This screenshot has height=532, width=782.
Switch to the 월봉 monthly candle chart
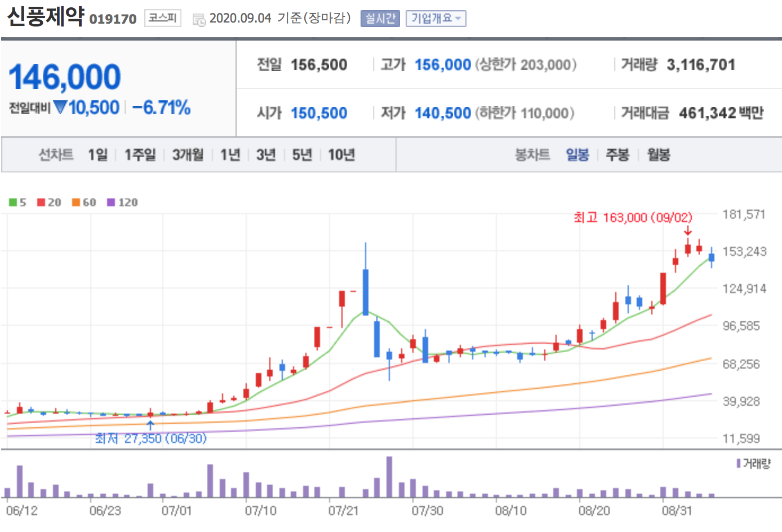[x=658, y=154]
